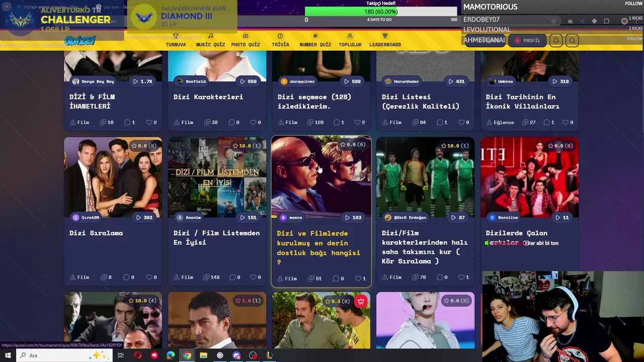Select the Film tag on Dizi Karakterleri card
This screenshot has height=362, width=644.
pos(184,122)
